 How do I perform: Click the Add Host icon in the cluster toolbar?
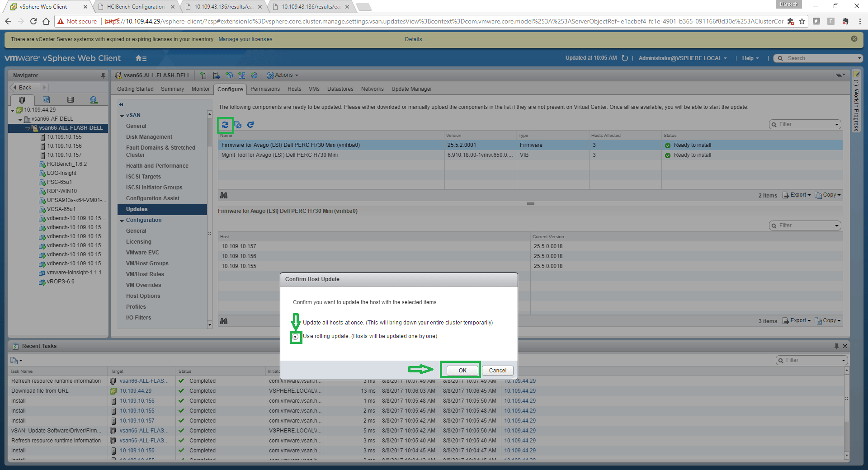click(x=204, y=75)
